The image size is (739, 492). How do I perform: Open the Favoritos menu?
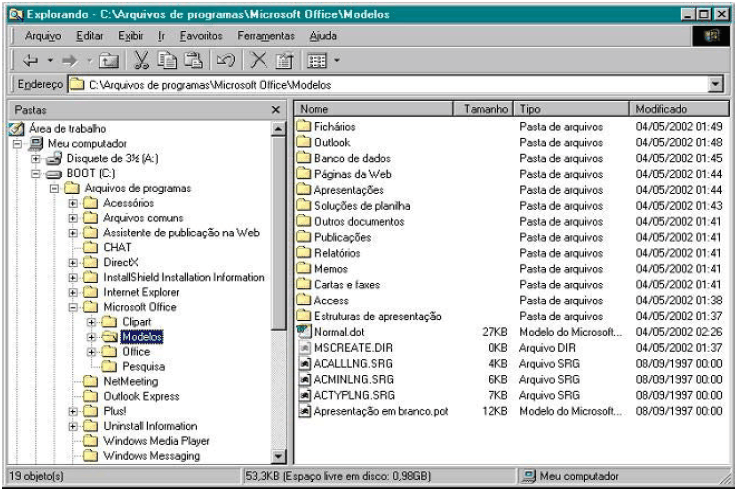coord(200,36)
